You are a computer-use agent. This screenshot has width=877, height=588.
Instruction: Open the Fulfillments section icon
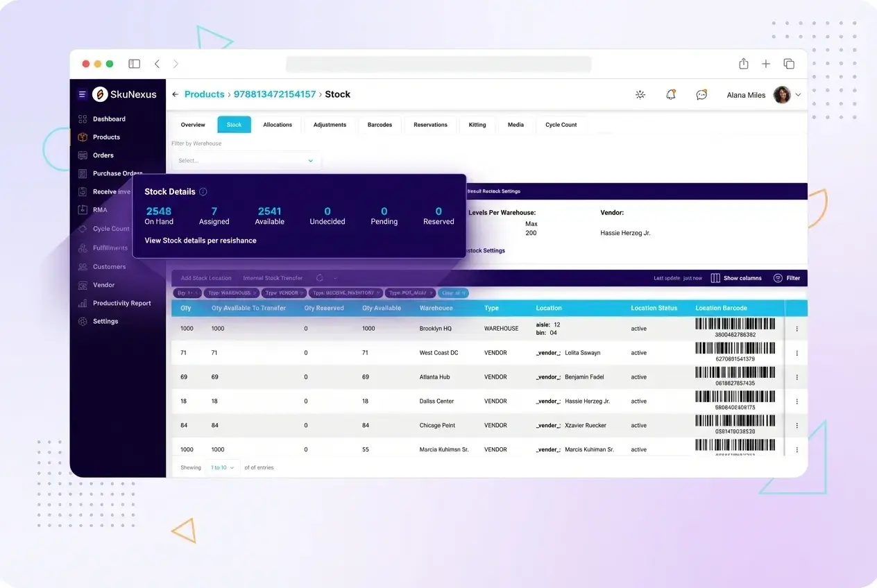click(x=84, y=248)
